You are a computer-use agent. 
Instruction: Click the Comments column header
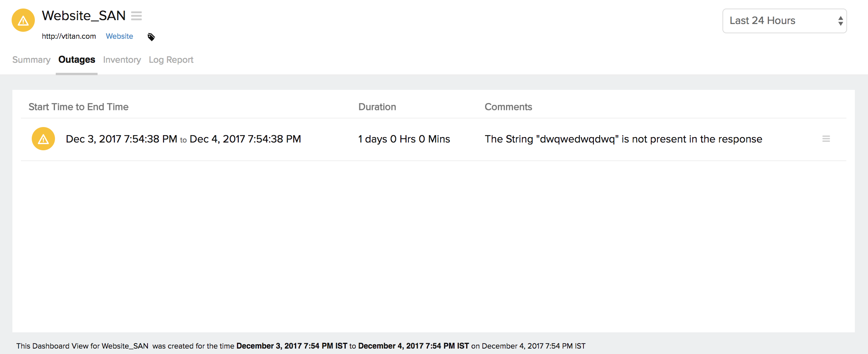pos(508,107)
